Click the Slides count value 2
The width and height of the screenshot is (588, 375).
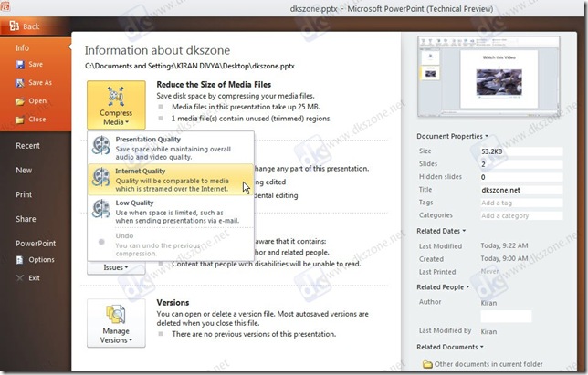(521, 164)
